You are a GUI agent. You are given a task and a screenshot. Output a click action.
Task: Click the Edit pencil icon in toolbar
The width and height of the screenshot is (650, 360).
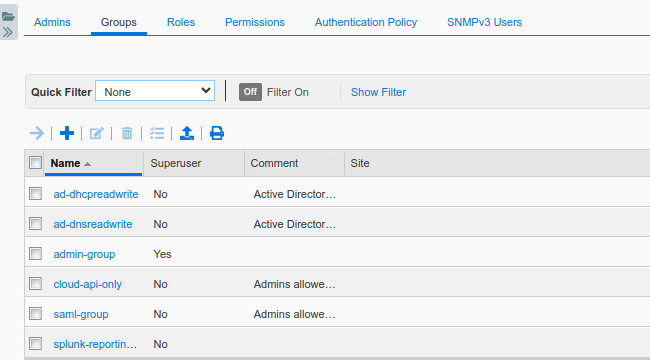point(97,134)
